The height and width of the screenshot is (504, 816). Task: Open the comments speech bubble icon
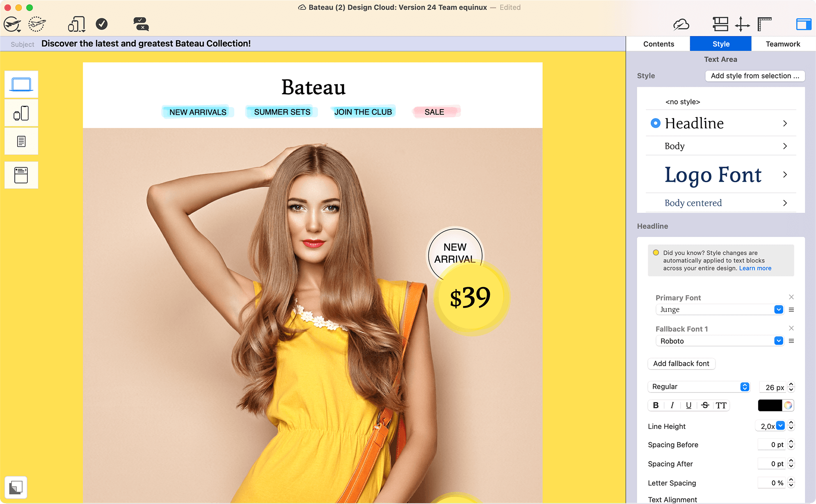pyautogui.click(x=141, y=24)
